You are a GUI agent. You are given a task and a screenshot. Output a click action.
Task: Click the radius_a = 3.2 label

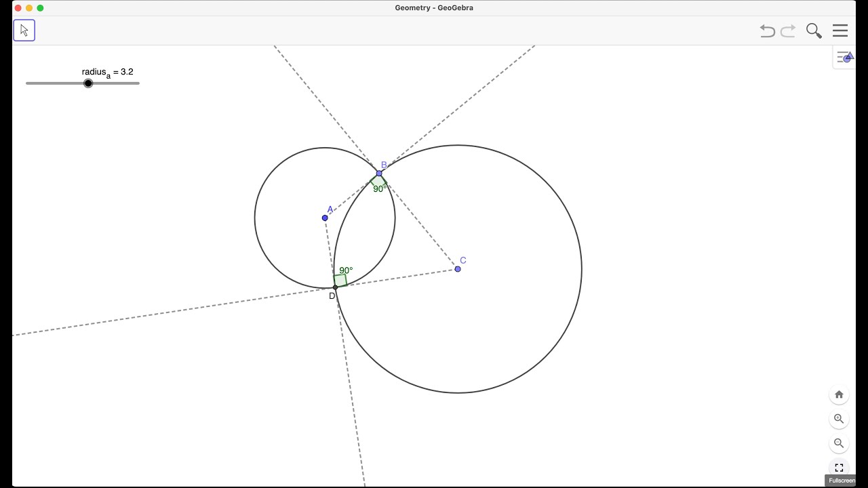(x=107, y=73)
